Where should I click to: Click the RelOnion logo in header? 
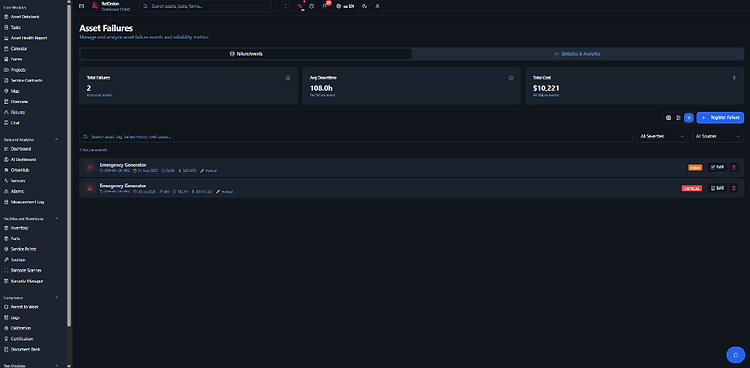click(x=95, y=5)
